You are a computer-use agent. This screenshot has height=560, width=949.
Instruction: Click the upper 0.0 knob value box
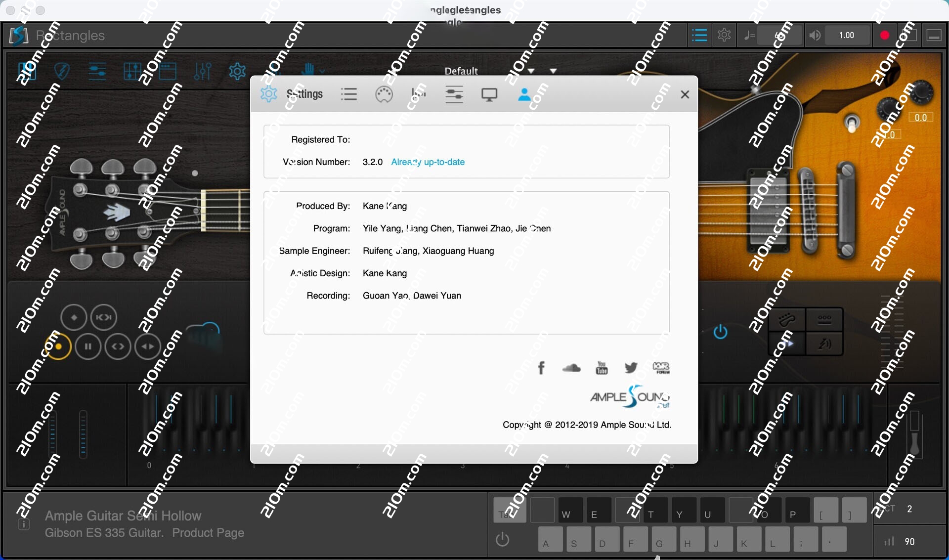coord(921,118)
